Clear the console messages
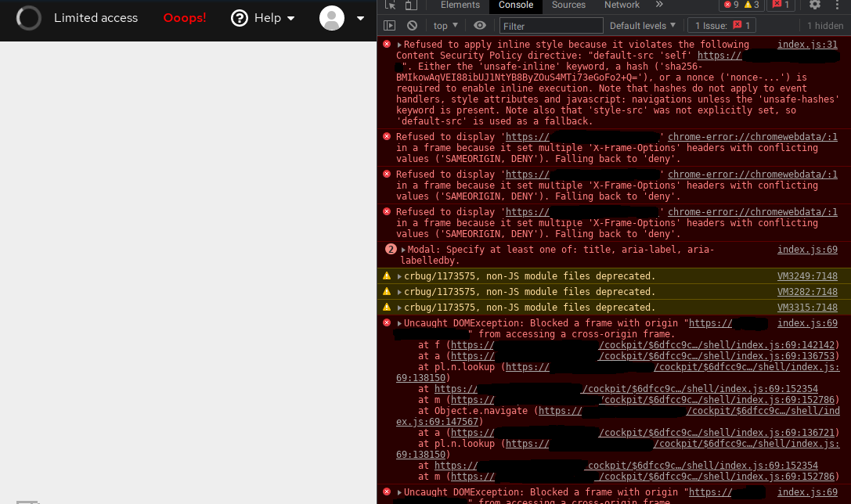The height and width of the screenshot is (504, 851). [x=413, y=25]
